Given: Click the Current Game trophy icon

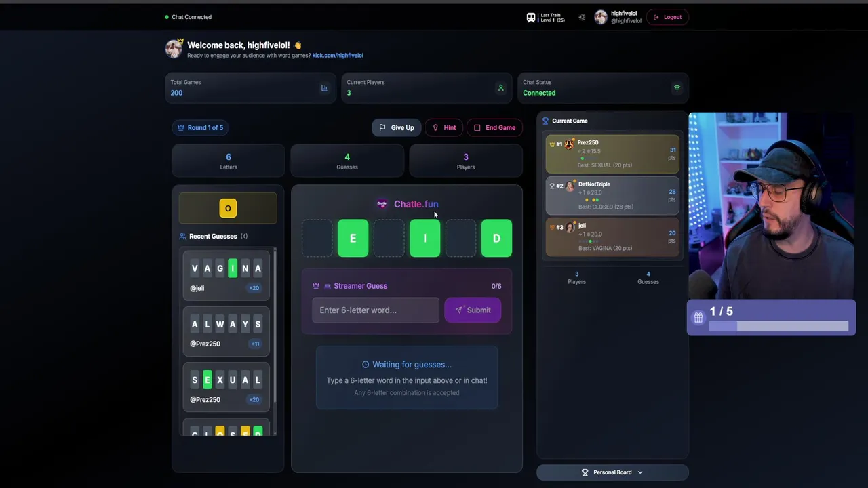Looking at the screenshot, I should coord(545,121).
